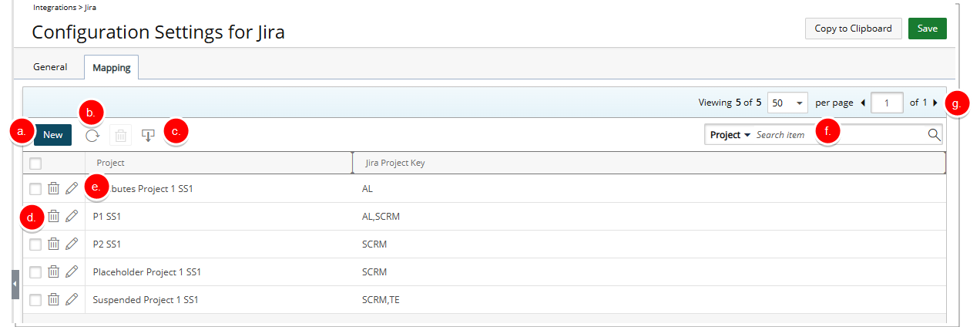Click the New button
980x327 pixels.
coord(52,135)
